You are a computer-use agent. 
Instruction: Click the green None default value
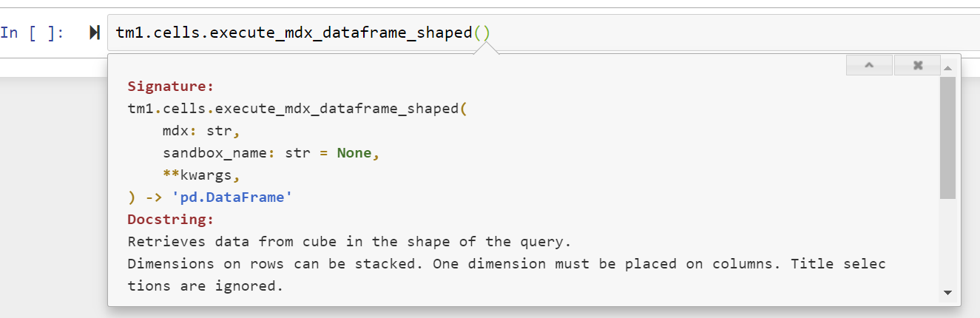[354, 153]
